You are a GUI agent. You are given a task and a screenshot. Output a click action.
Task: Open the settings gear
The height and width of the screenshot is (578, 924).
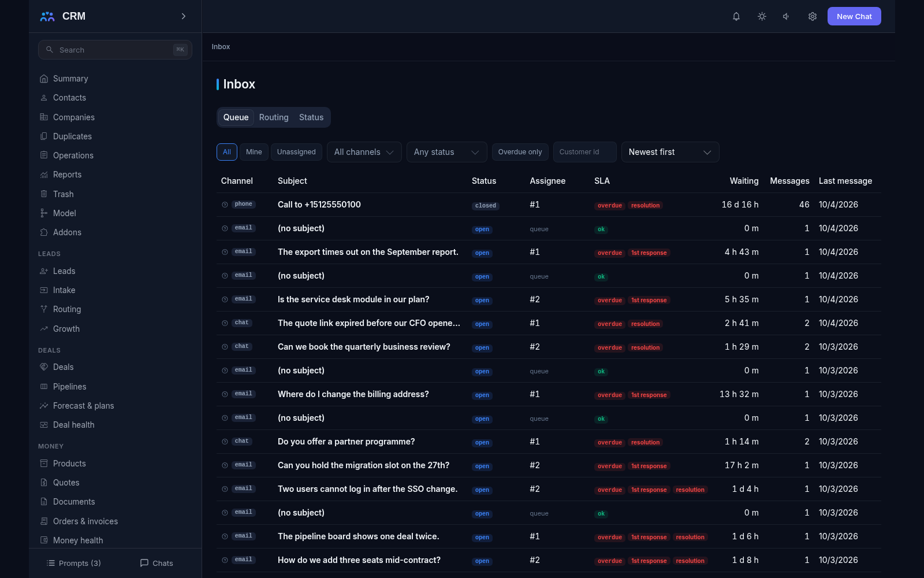(x=813, y=16)
